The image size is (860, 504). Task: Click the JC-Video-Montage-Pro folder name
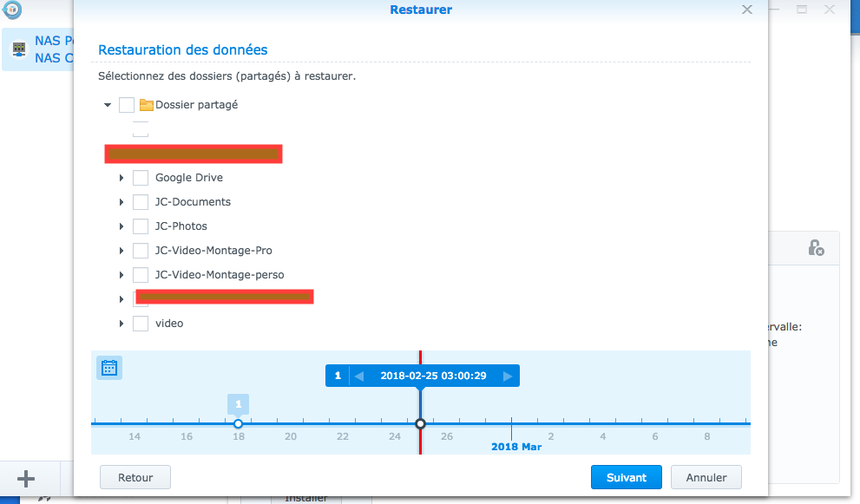click(213, 251)
